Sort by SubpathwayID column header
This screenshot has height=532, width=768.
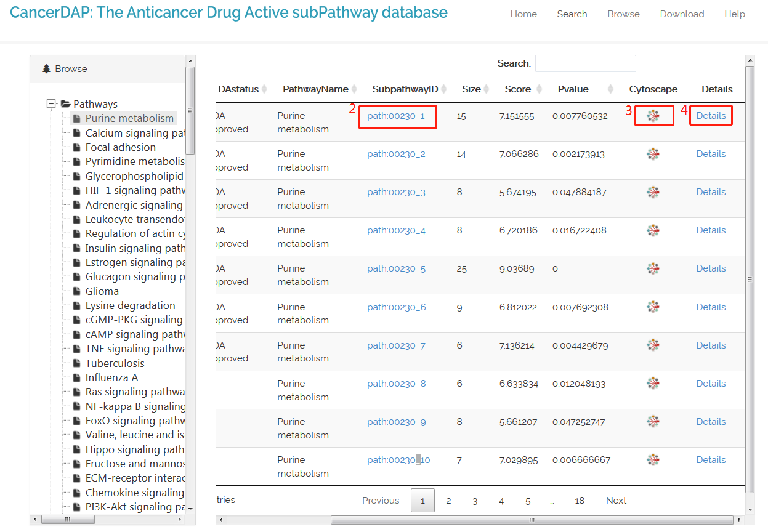[x=405, y=89]
